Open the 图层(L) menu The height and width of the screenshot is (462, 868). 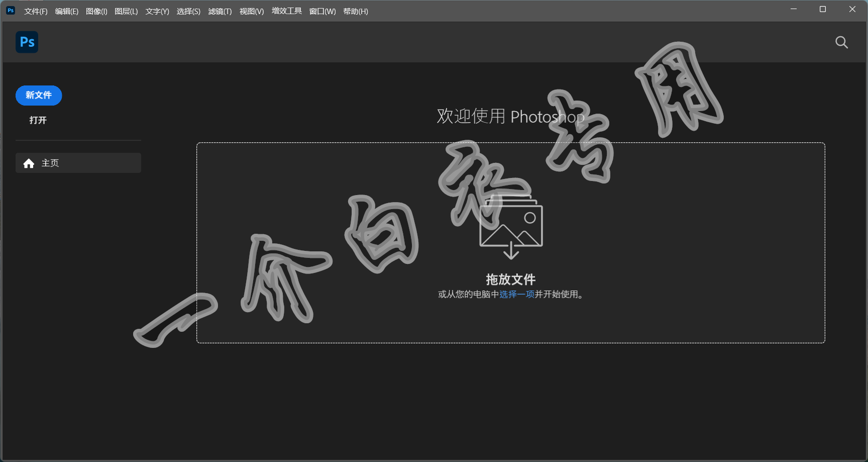tap(126, 11)
